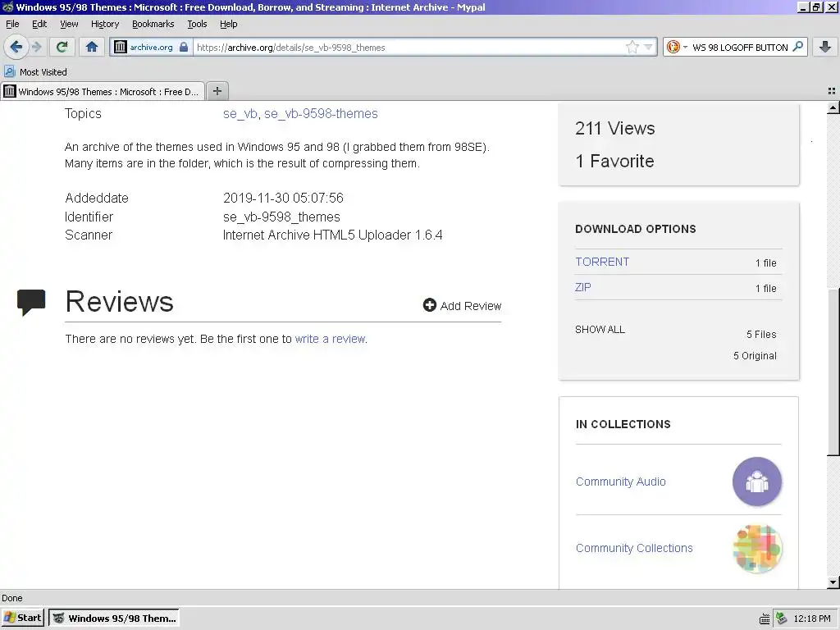Open a new tab with the plus button
Viewport: 840px width, 630px height.
[217, 91]
